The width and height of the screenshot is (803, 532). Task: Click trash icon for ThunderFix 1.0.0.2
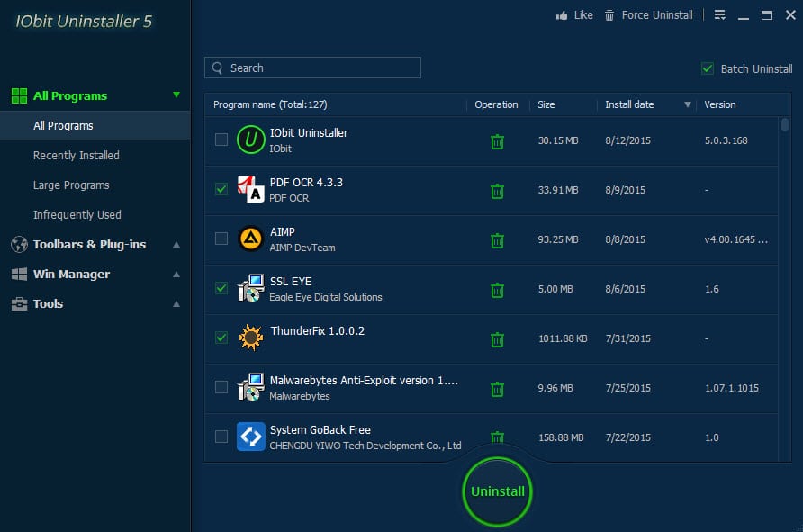pos(497,339)
